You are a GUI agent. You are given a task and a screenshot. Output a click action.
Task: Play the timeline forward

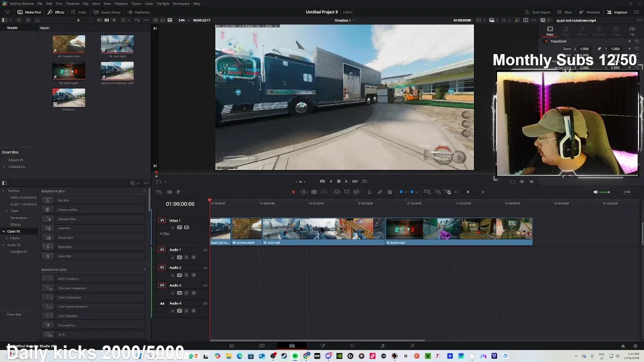coord(346,182)
